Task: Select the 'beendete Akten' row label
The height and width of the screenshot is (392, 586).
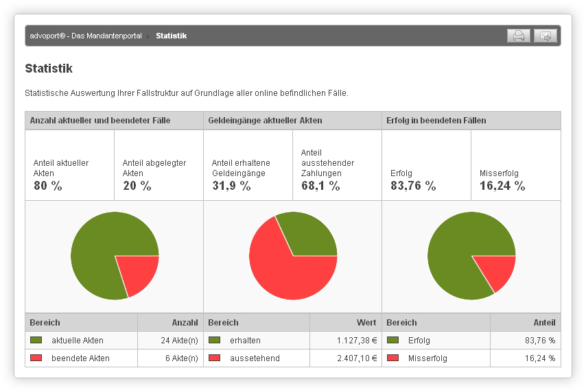Action: point(80,358)
